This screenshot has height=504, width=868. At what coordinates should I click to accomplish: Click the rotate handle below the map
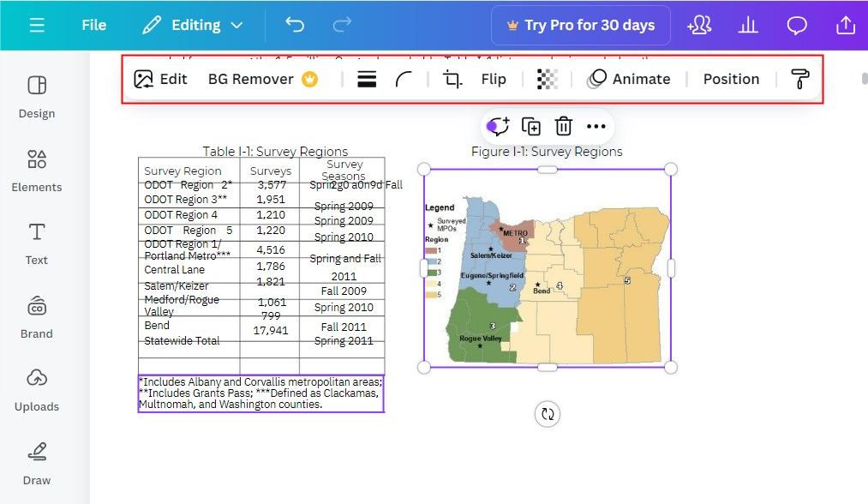[x=548, y=414]
